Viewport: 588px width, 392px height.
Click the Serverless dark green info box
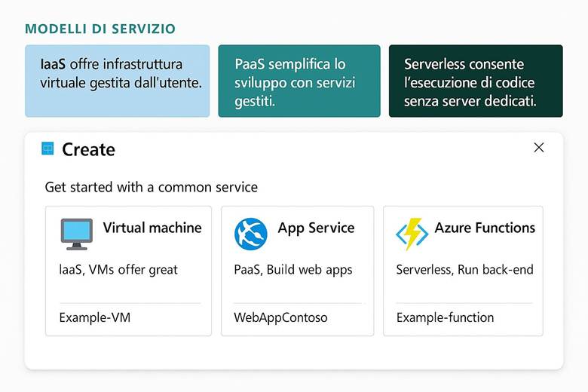click(x=475, y=81)
